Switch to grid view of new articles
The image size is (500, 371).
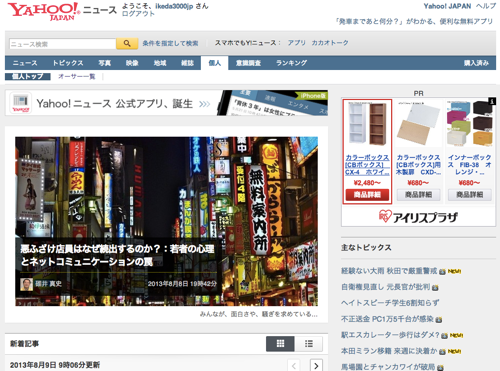[280, 344]
